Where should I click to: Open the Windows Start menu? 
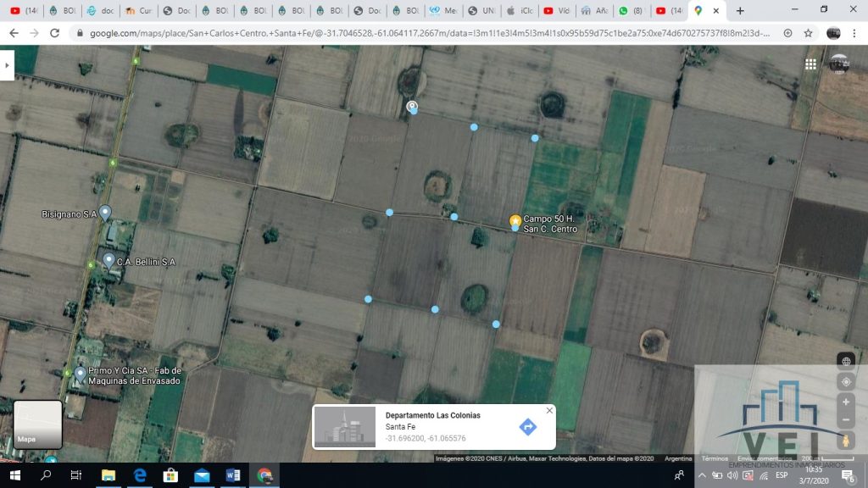coord(15,475)
